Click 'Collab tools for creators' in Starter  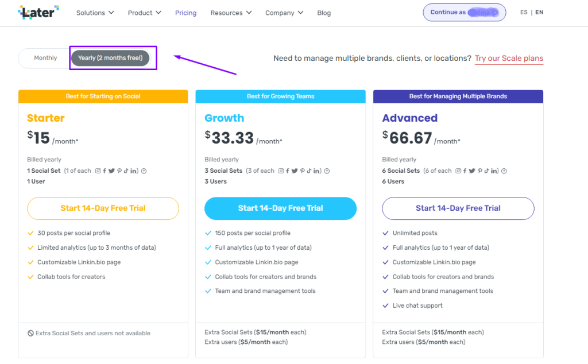point(71,277)
